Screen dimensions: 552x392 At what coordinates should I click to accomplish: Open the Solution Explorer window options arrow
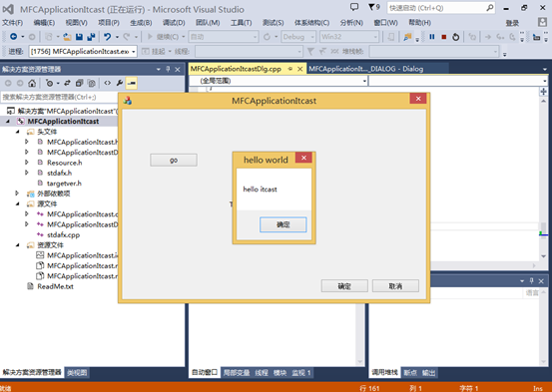click(159, 69)
